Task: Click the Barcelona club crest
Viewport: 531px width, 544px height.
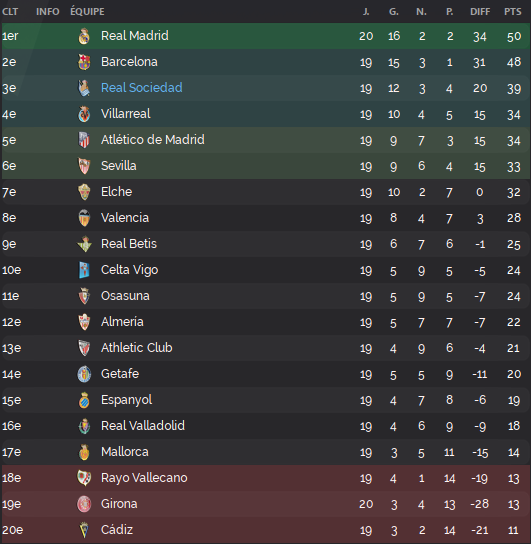Action: pyautogui.click(x=84, y=62)
